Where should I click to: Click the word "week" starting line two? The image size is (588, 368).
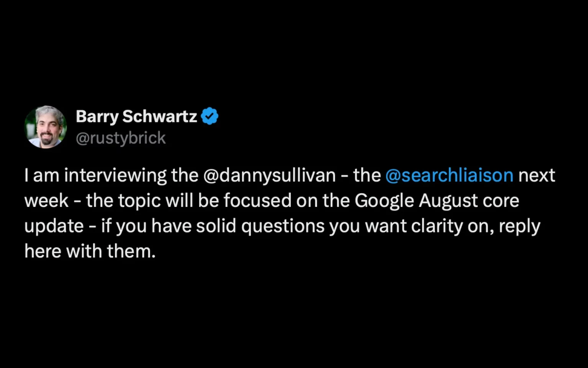(46, 200)
